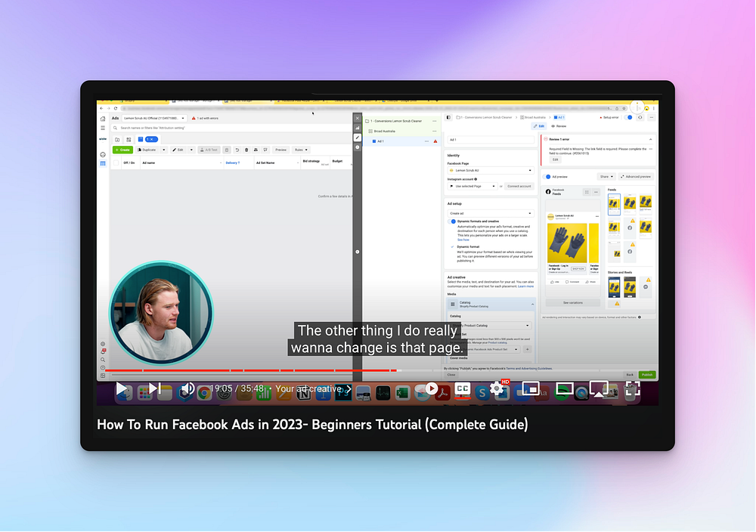
Task: Open the three-dot menu next to Broad Australia
Action: point(435,131)
